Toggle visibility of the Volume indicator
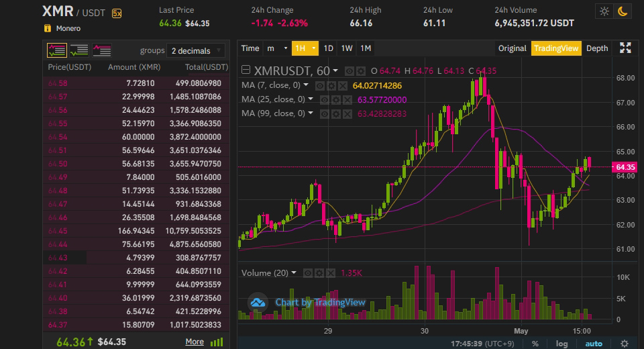Screen dimensions: 644x349 pyautogui.click(x=308, y=273)
